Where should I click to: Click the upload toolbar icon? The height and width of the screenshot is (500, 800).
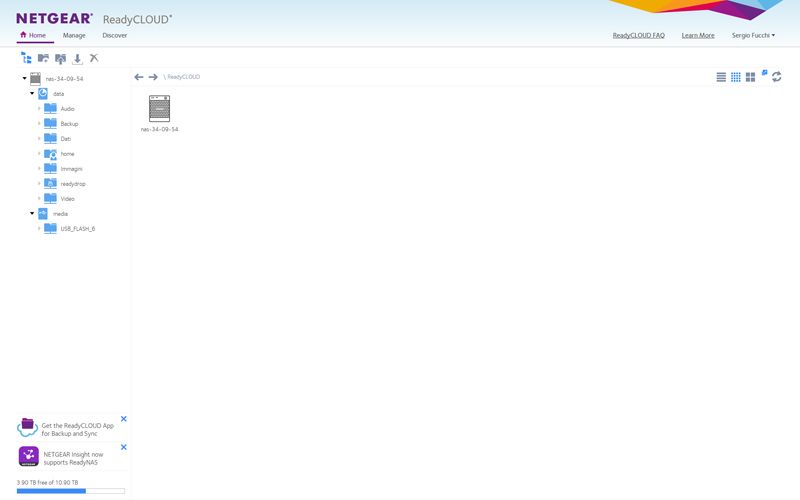[61, 59]
